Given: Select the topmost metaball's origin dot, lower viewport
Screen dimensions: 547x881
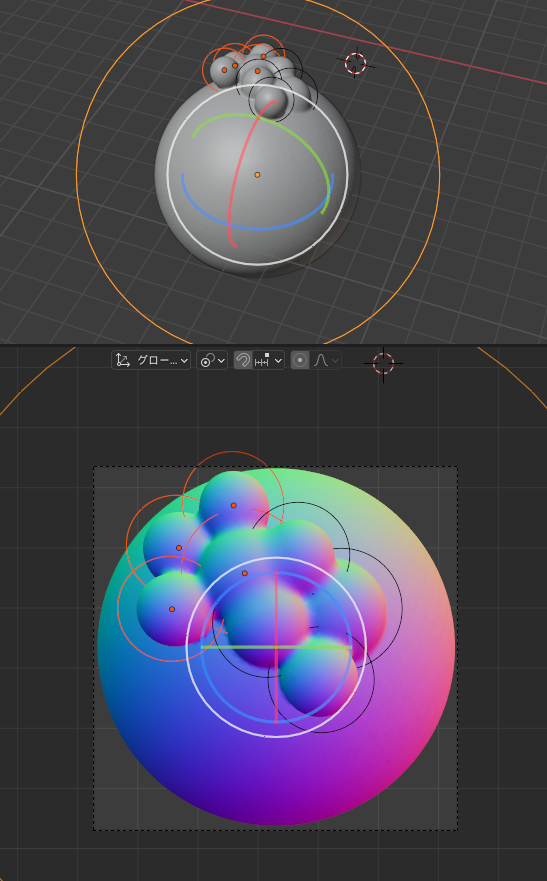Looking at the screenshot, I should click(234, 505).
